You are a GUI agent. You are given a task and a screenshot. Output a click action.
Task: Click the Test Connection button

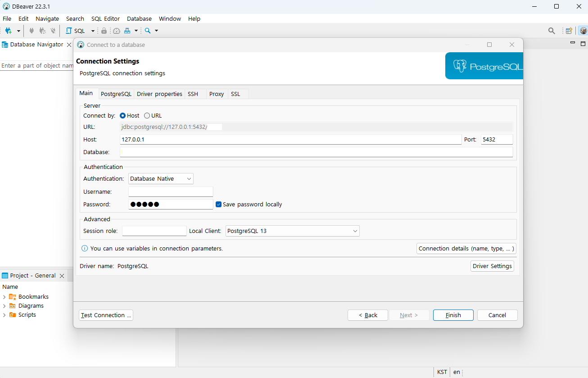[x=106, y=315]
